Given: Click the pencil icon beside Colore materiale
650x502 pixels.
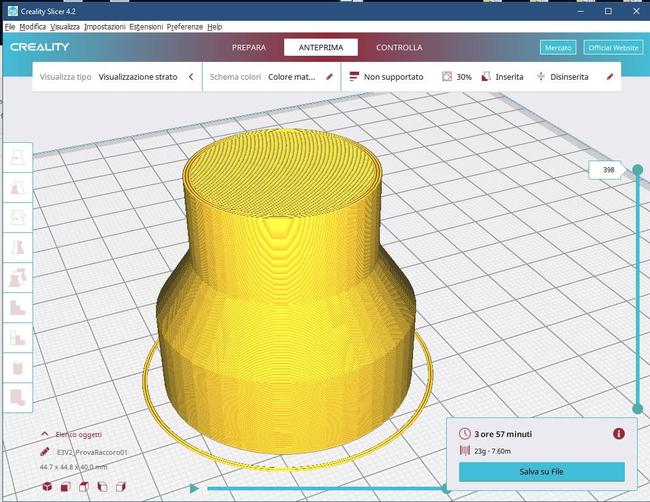Looking at the screenshot, I should 329,76.
